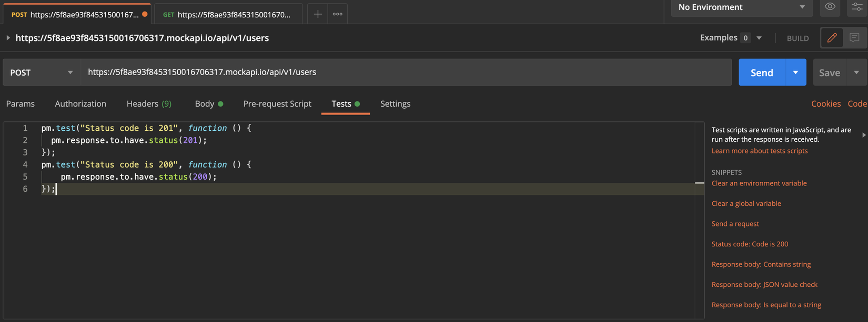
Task: Switch to the Headers tab
Action: (x=149, y=104)
